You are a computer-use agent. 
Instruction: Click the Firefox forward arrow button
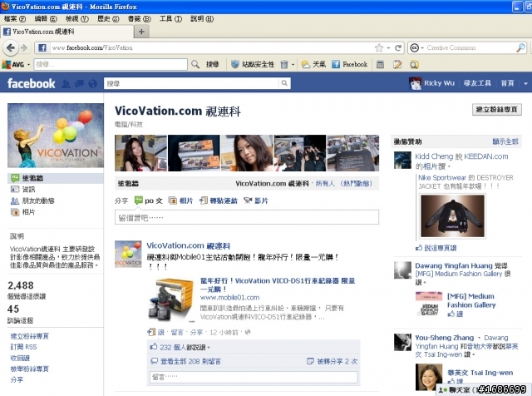click(24, 48)
